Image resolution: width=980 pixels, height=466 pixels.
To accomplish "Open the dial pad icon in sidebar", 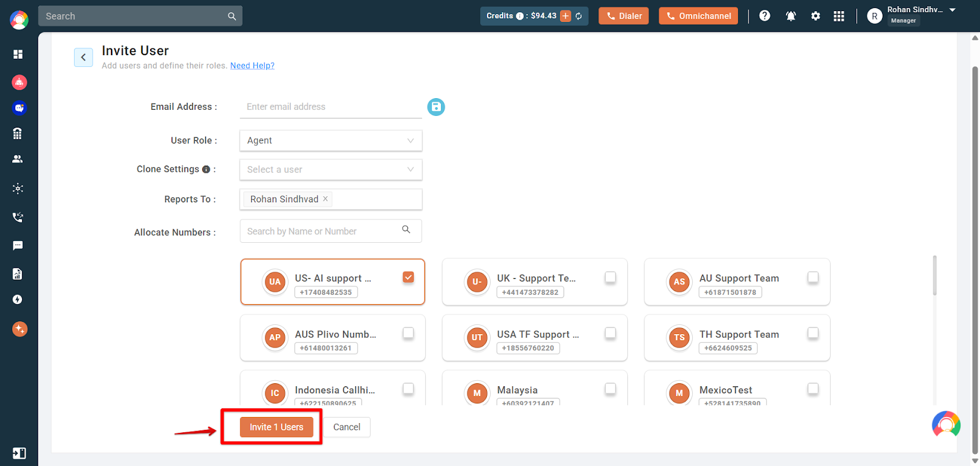I will point(18,133).
